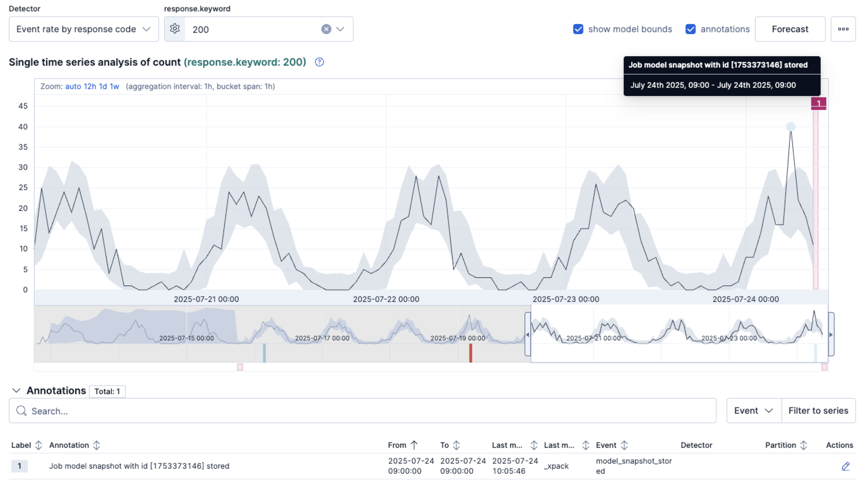Image resolution: width=868 pixels, height=487 pixels.
Task: Sort annotations by the From column arrow
Action: tap(414, 445)
